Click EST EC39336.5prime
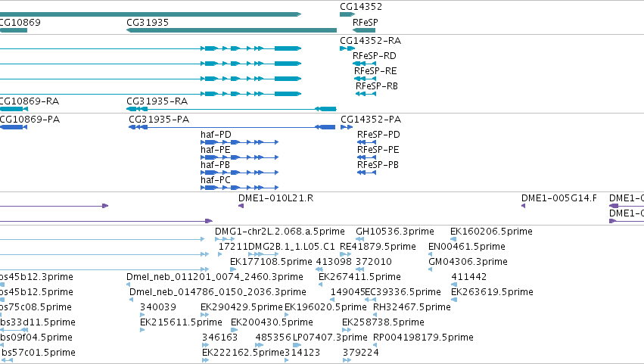 403,292
